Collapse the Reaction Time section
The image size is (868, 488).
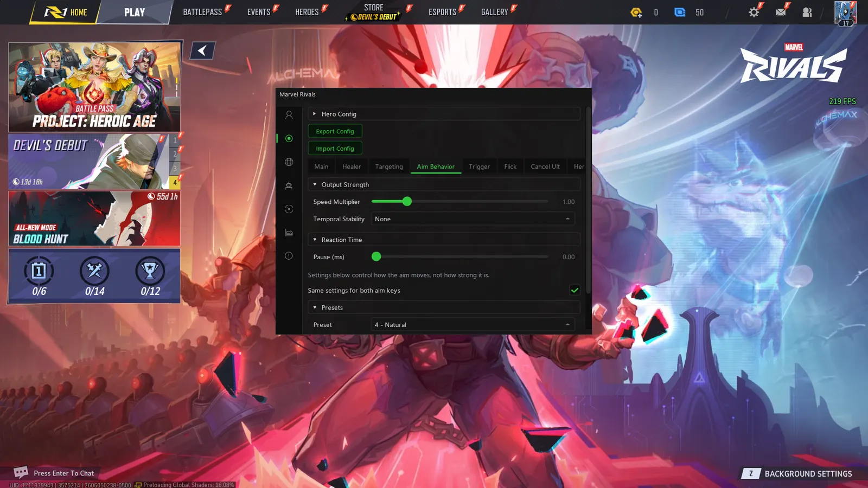pyautogui.click(x=444, y=240)
